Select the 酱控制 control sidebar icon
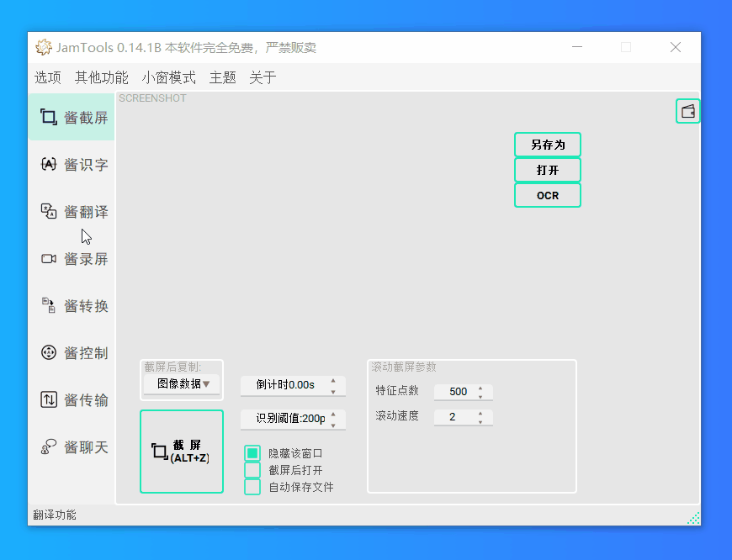Screen dimensions: 732x560 click(x=49, y=352)
